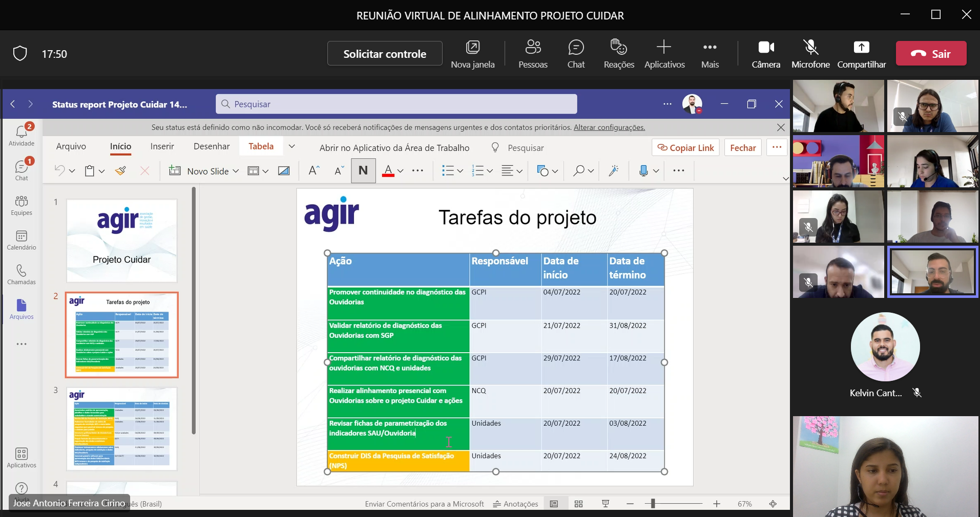This screenshot has height=517, width=980.
Task: Click the Designer magic wand icon
Action: [x=614, y=171]
